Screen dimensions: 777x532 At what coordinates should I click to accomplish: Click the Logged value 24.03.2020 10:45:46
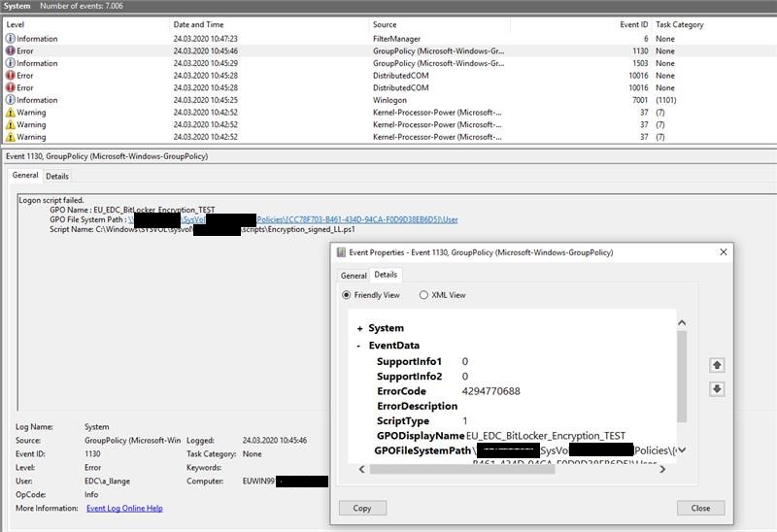275,440
